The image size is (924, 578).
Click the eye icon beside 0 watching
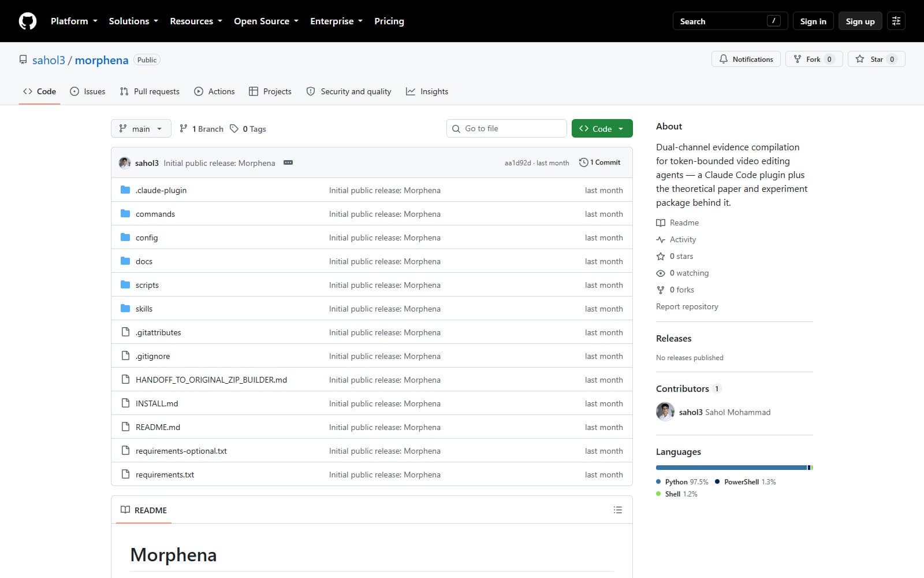coord(661,273)
